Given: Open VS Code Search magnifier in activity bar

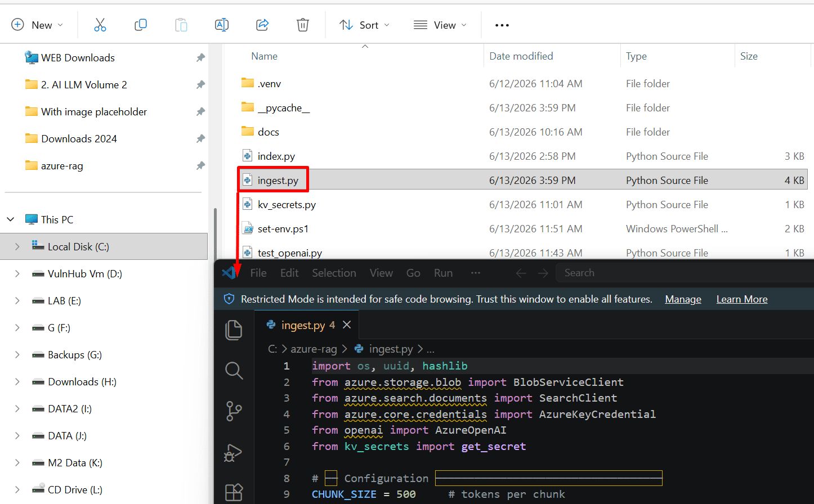Looking at the screenshot, I should (234, 371).
